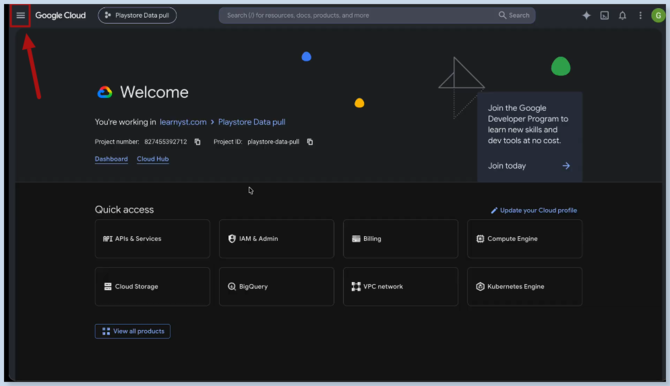The image size is (670, 386).
Task: Open notifications bell
Action: [622, 15]
